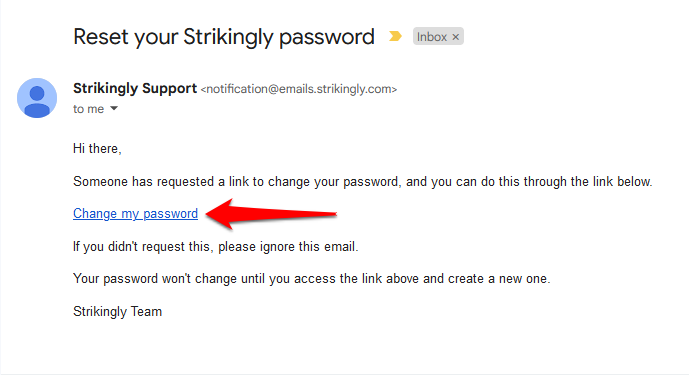
Task: Click the 'Your password won't change' sentence
Action: [x=312, y=279]
